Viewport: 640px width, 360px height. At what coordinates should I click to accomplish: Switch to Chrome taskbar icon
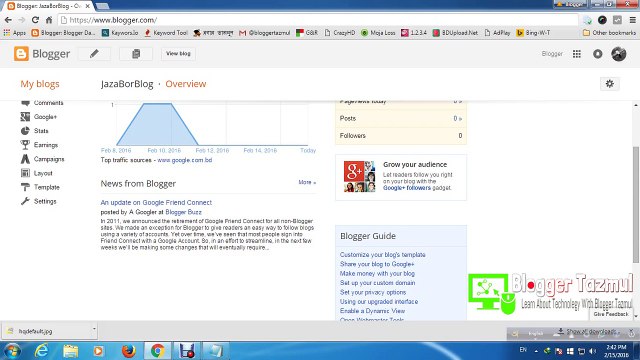[158, 351]
